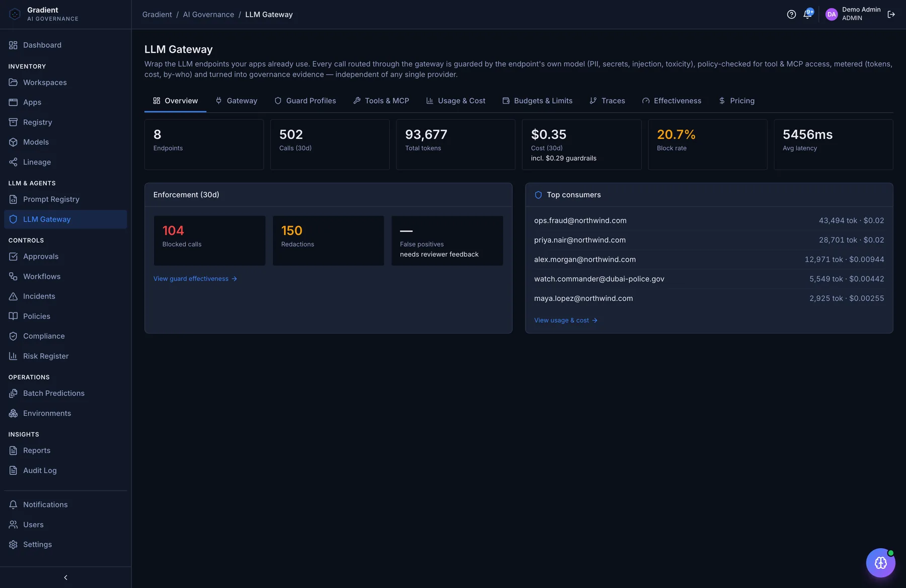Click the Prompt Registry file icon
906x588 pixels.
(13, 199)
